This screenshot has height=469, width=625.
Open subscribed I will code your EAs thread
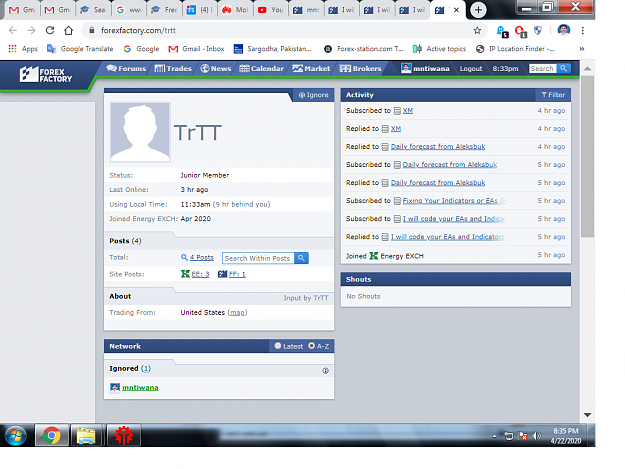(454, 219)
